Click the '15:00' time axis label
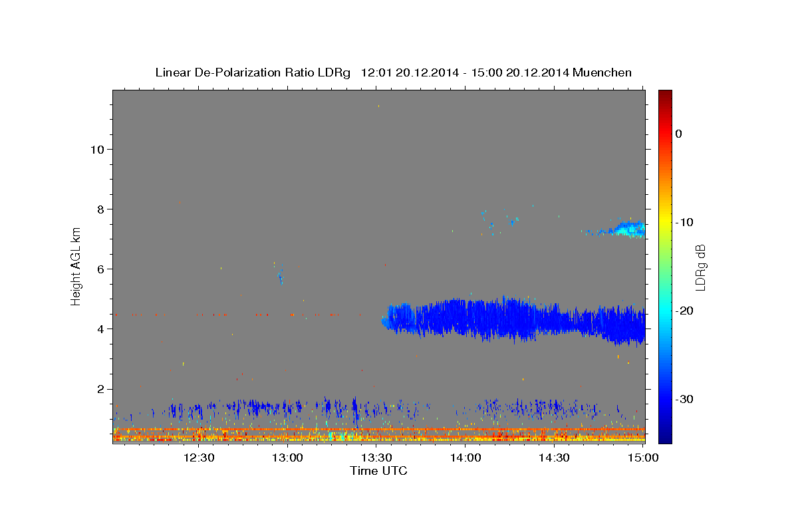This screenshot has height=532, width=798. click(x=643, y=458)
